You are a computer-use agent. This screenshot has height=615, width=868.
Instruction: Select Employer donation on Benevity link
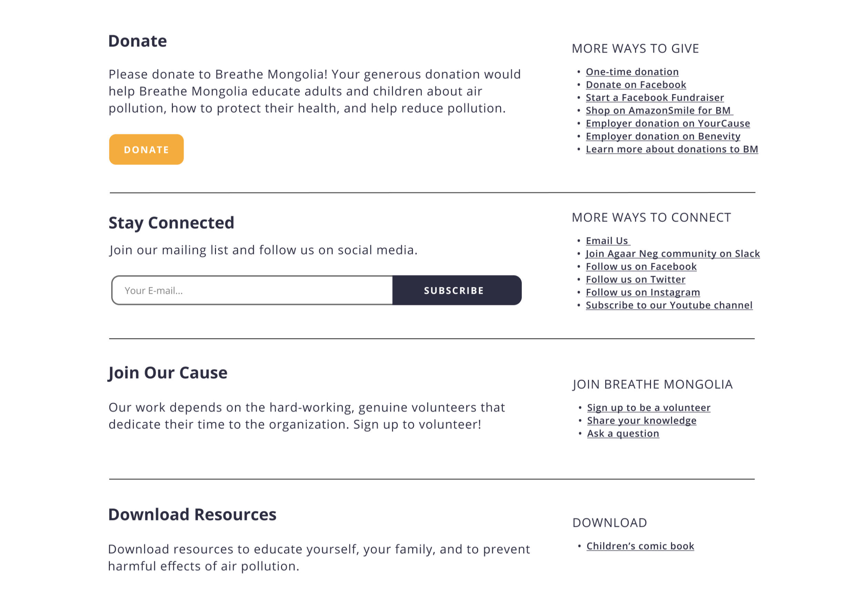pyautogui.click(x=663, y=136)
